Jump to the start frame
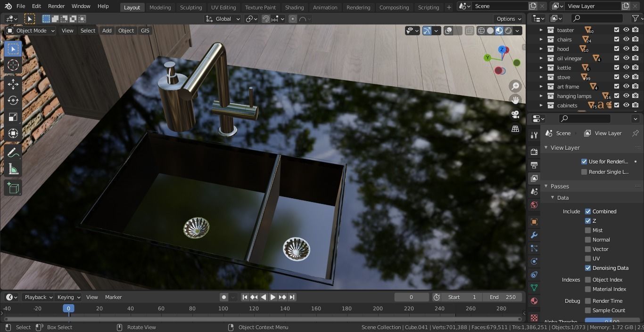Image resolution: width=644 pixels, height=332 pixels. [x=245, y=297]
